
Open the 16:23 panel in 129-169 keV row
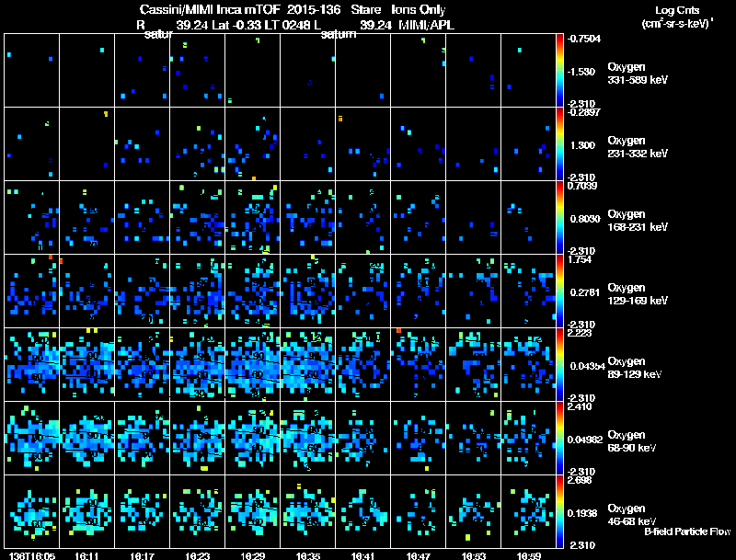(198, 291)
